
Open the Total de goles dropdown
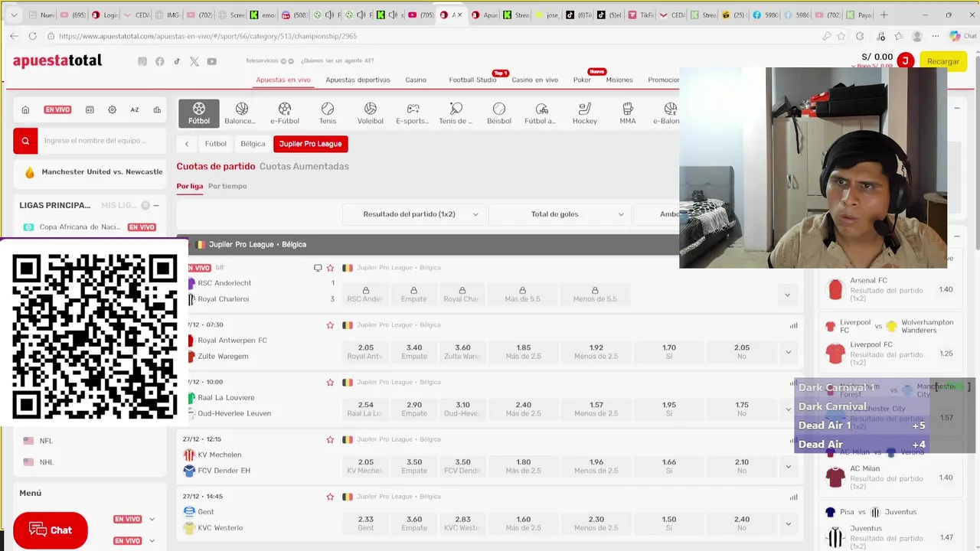click(x=560, y=214)
